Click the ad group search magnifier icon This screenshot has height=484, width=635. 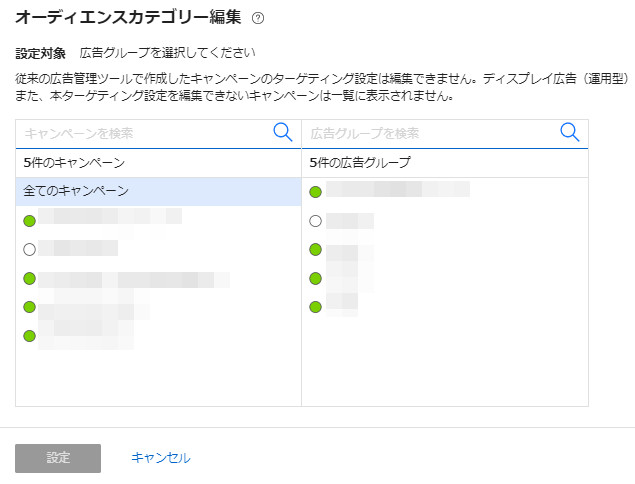[x=570, y=132]
